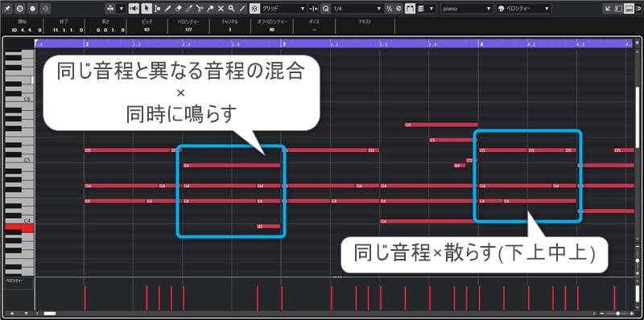The image size is (644, 320).
Task: Click the horizontal zoom-in plus button
Action: point(633,314)
